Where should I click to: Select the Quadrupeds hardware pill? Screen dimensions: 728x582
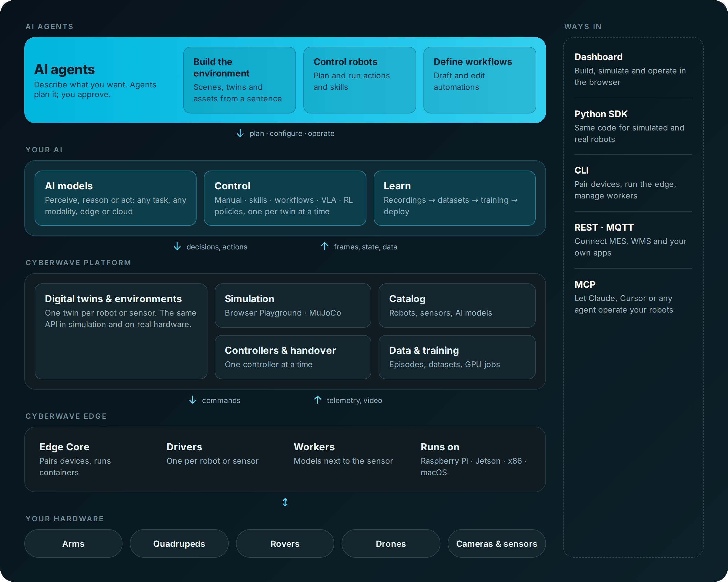click(179, 543)
